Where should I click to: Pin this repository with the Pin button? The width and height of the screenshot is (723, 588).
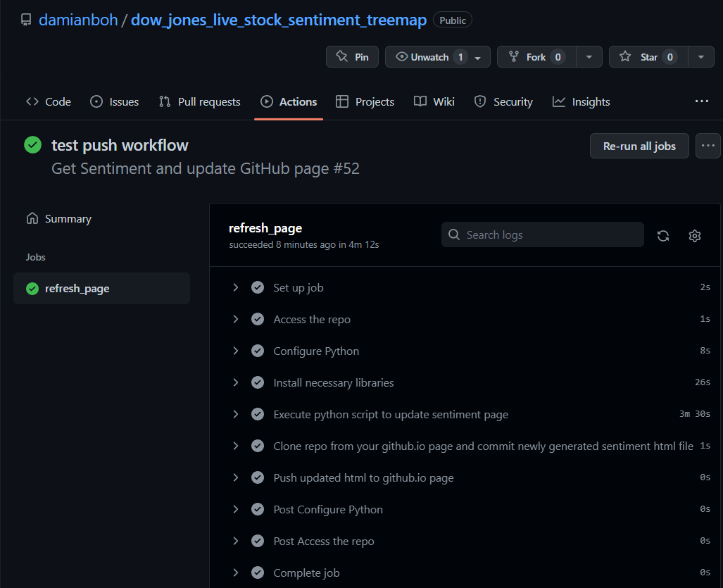[352, 57]
